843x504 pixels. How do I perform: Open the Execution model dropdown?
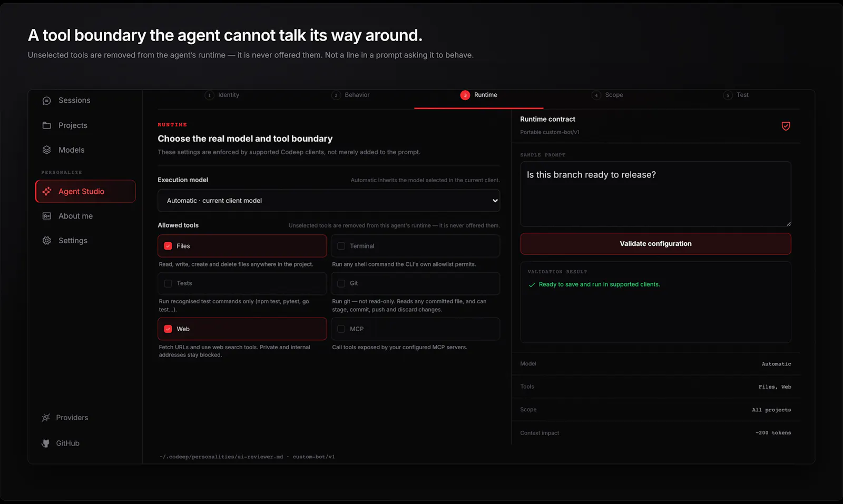coord(329,201)
